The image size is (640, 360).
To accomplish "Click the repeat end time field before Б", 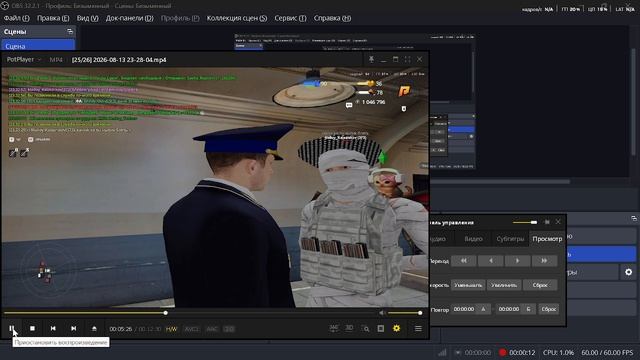I will click(x=509, y=309).
